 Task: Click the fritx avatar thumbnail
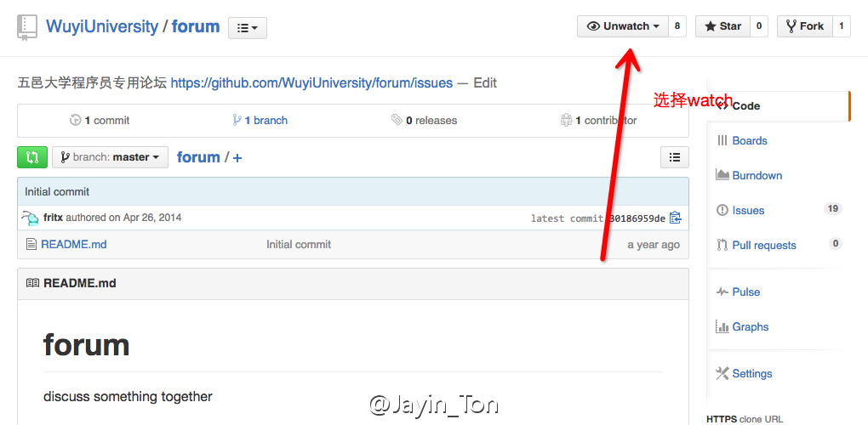(x=30, y=218)
